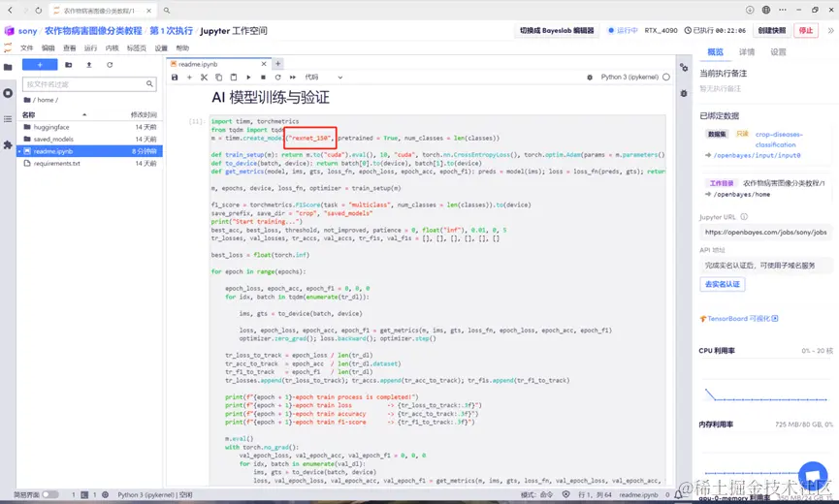The height and width of the screenshot is (504, 839).
Task: Save the notebook with the floppy icon
Action: point(175,77)
